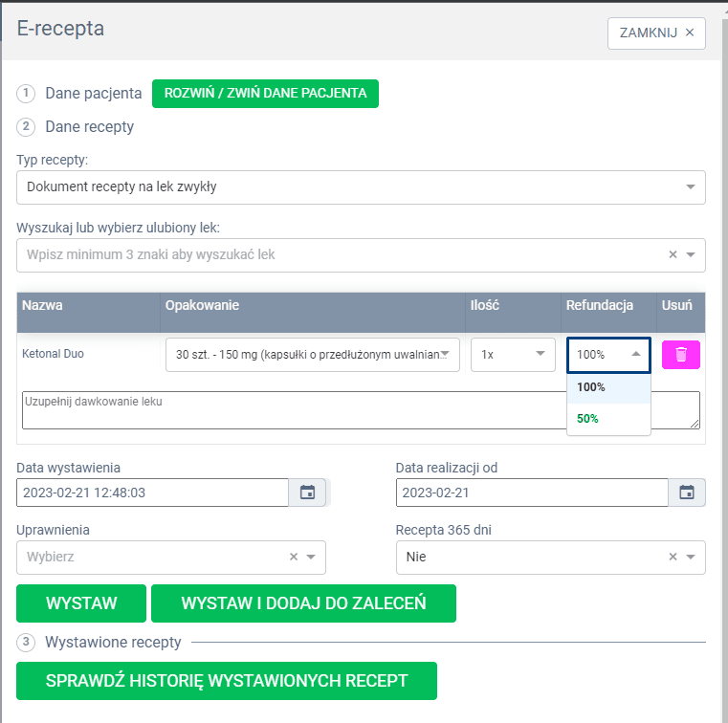
Task: Toggle patient data with ROZWIŃ / ZWIŃ button
Action: coord(265,94)
